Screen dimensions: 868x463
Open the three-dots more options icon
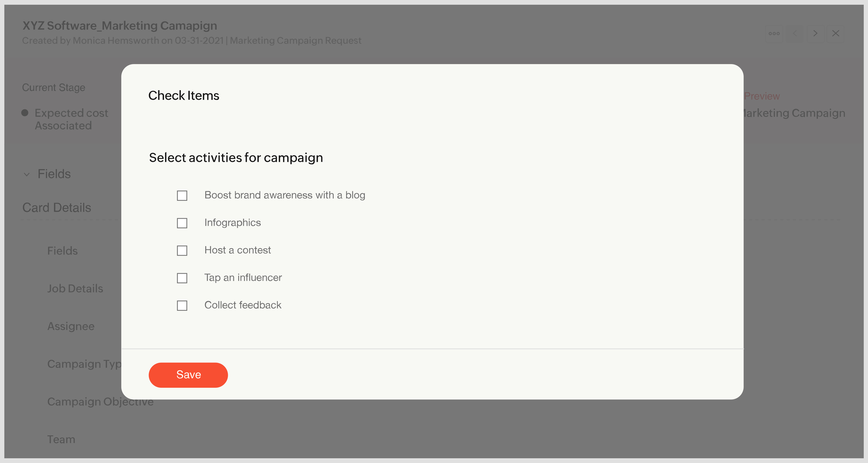click(x=774, y=33)
